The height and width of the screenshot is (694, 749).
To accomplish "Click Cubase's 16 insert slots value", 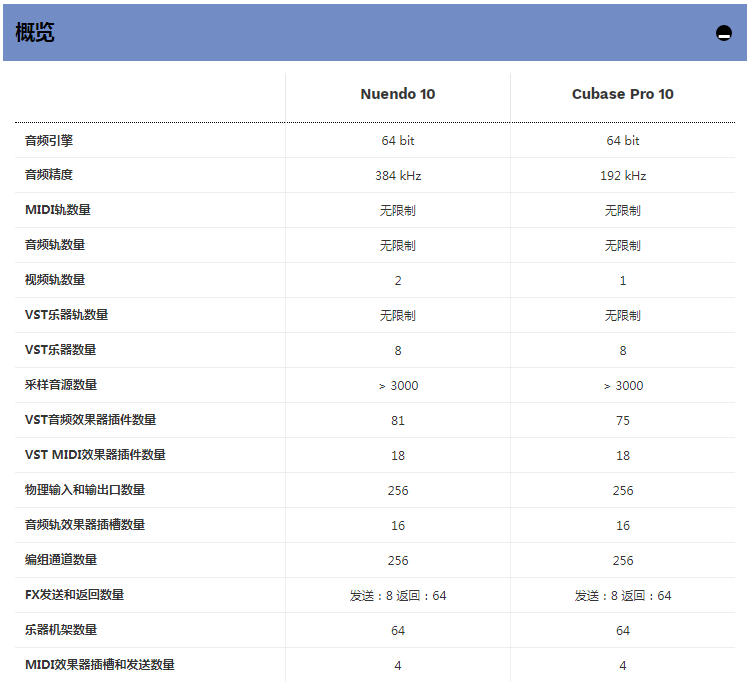I will coord(623,525).
